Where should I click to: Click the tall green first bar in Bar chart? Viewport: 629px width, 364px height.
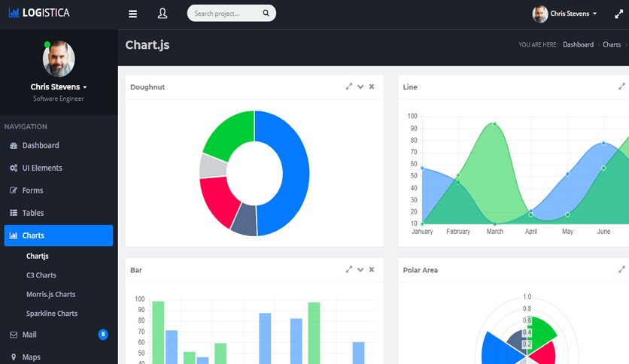(158, 332)
